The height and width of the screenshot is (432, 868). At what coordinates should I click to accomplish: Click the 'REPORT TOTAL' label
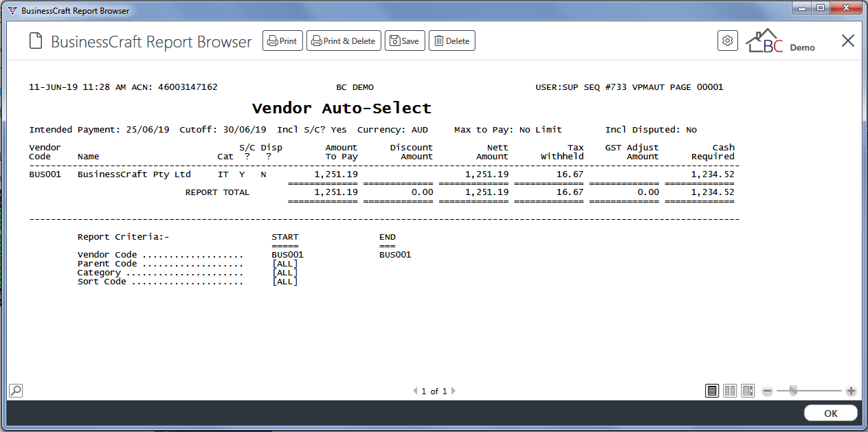[x=217, y=192]
